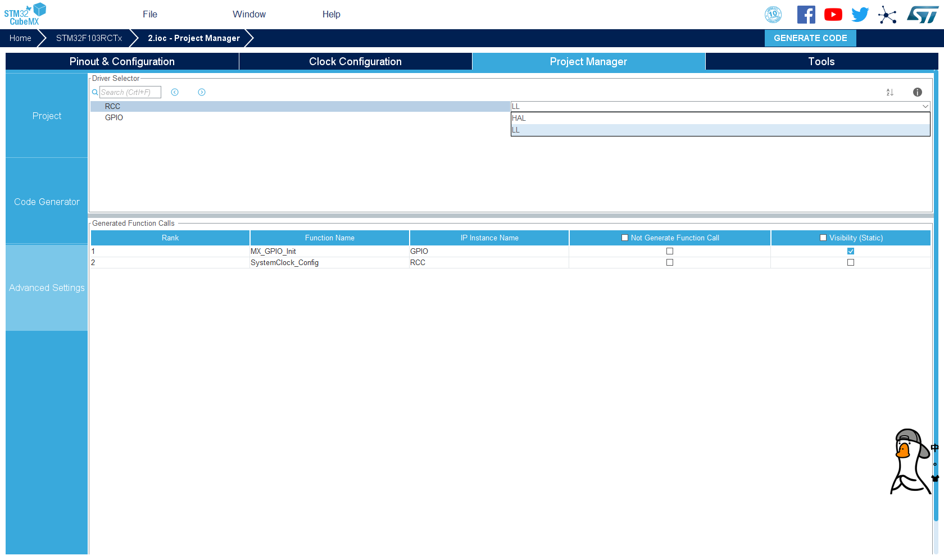The width and height of the screenshot is (944, 560).
Task: Open the File menu
Action: (x=150, y=15)
